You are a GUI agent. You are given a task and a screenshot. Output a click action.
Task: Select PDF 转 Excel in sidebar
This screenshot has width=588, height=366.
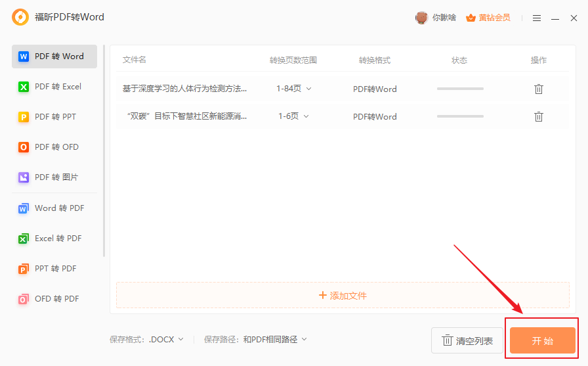(54, 87)
